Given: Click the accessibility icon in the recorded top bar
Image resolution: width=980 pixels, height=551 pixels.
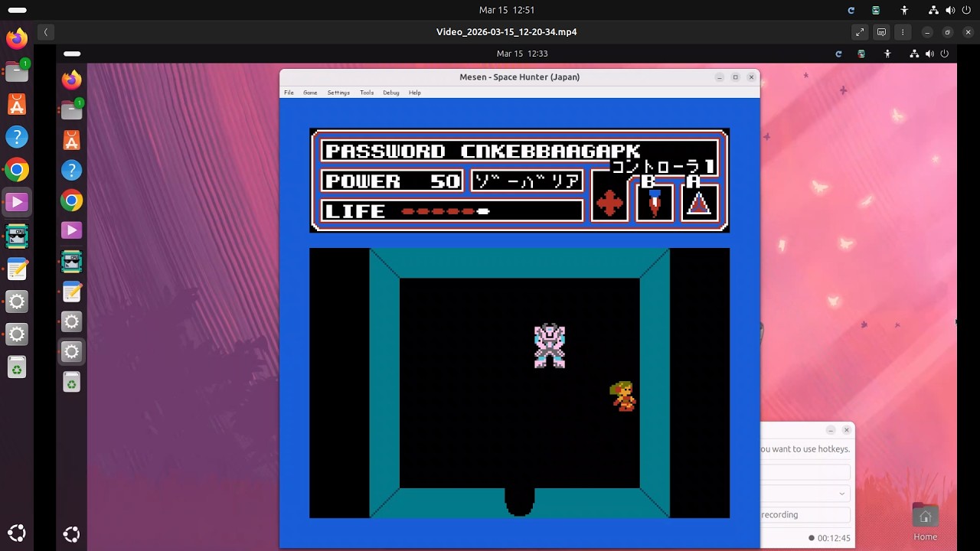Looking at the screenshot, I should [887, 54].
